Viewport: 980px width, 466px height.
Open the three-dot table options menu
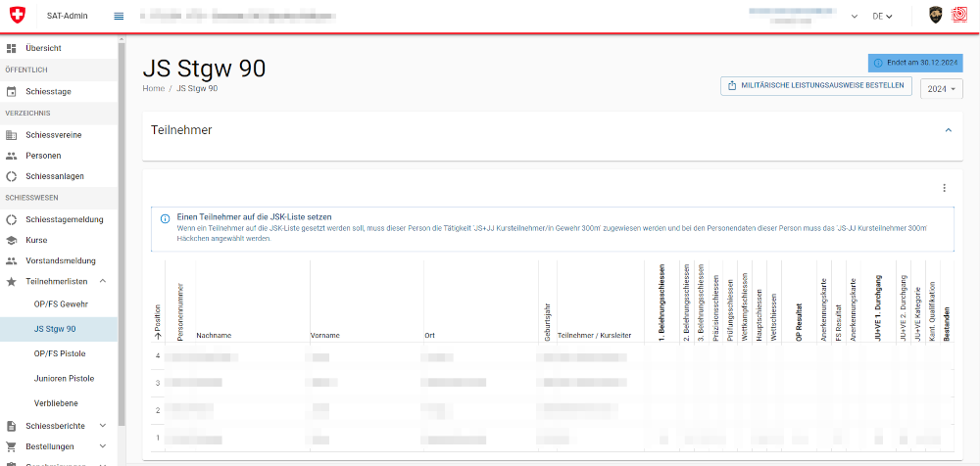(x=944, y=188)
